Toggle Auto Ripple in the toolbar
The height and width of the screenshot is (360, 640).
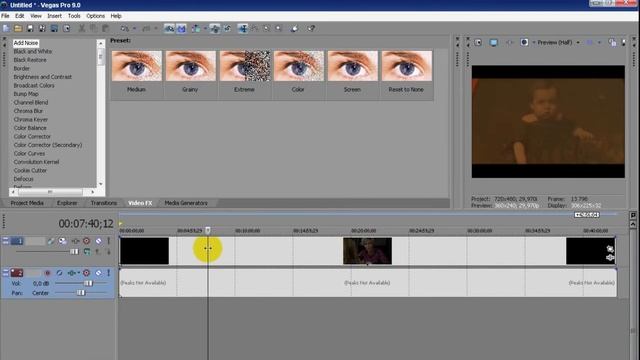pos(196,29)
